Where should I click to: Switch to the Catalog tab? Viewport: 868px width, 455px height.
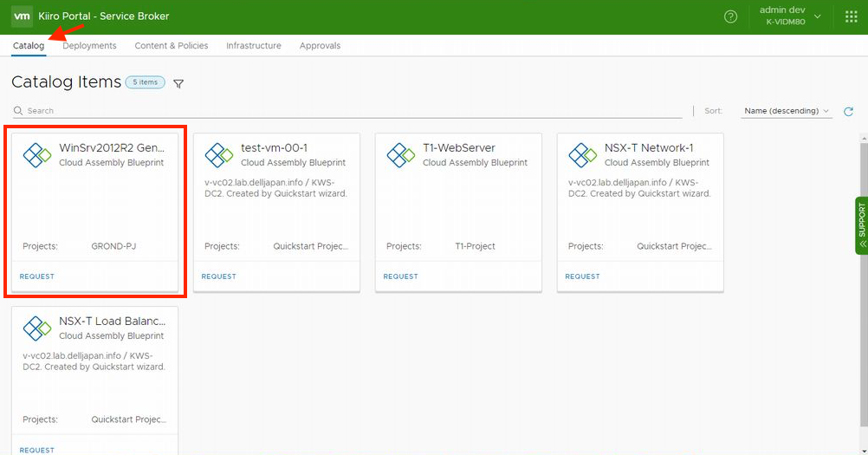[29, 45]
